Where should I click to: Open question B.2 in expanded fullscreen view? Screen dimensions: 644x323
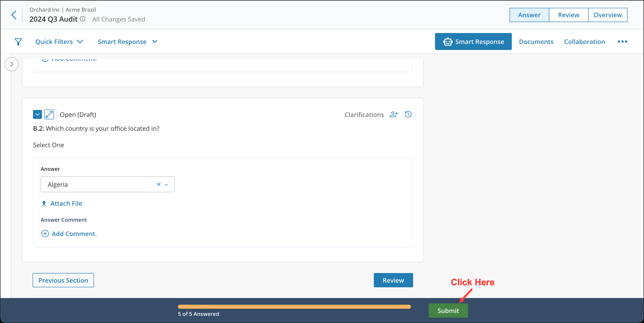(x=49, y=114)
